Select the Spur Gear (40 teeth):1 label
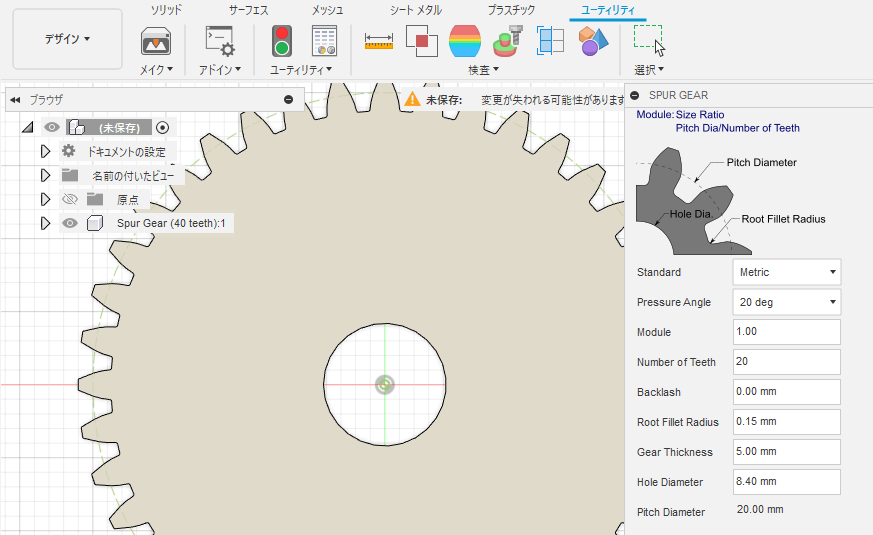This screenshot has width=873, height=535. click(x=171, y=223)
